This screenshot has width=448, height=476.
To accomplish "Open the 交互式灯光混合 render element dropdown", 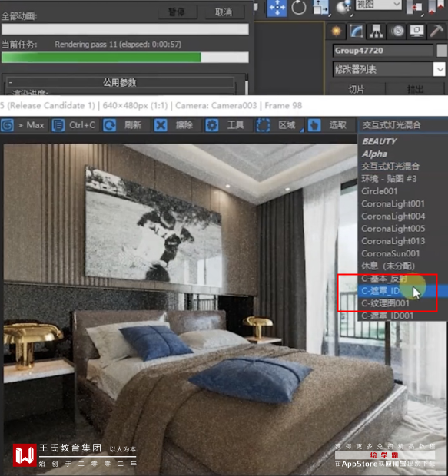I will click(x=403, y=125).
